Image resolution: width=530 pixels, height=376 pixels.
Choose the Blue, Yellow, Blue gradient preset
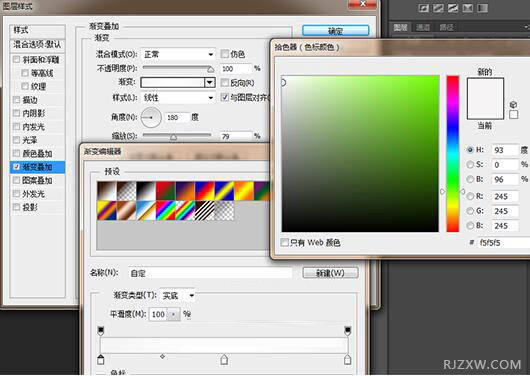224,191
